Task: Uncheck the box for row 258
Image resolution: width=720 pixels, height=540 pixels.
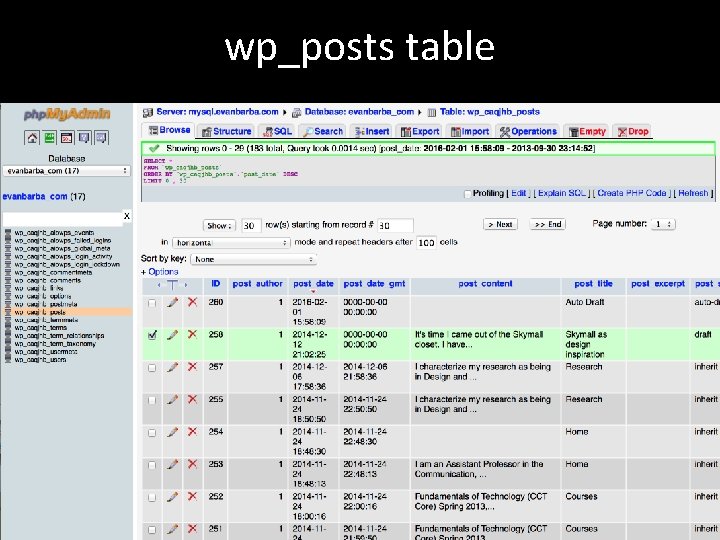Action: coord(152,335)
